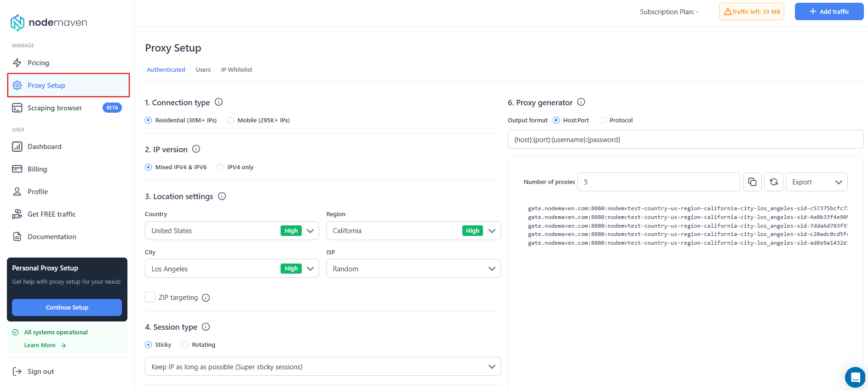Viewport: 868px width, 390px height.
Task: Click the copy proxies list icon
Action: 752,182
